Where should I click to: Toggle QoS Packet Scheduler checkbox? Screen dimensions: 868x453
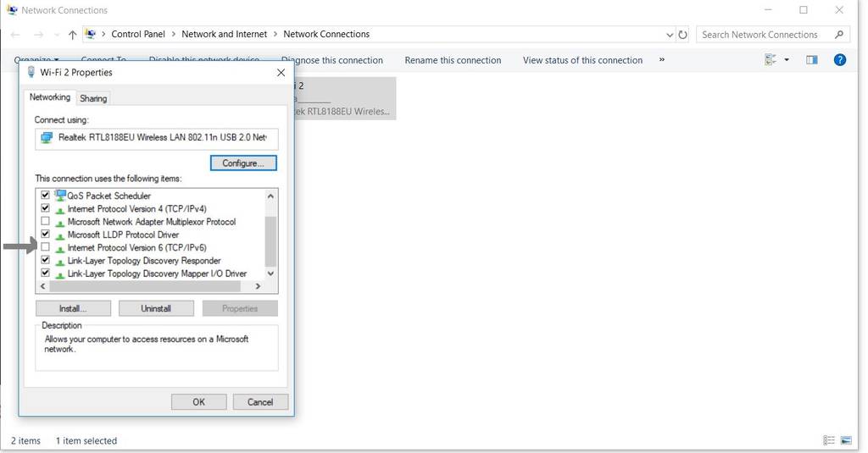46,195
